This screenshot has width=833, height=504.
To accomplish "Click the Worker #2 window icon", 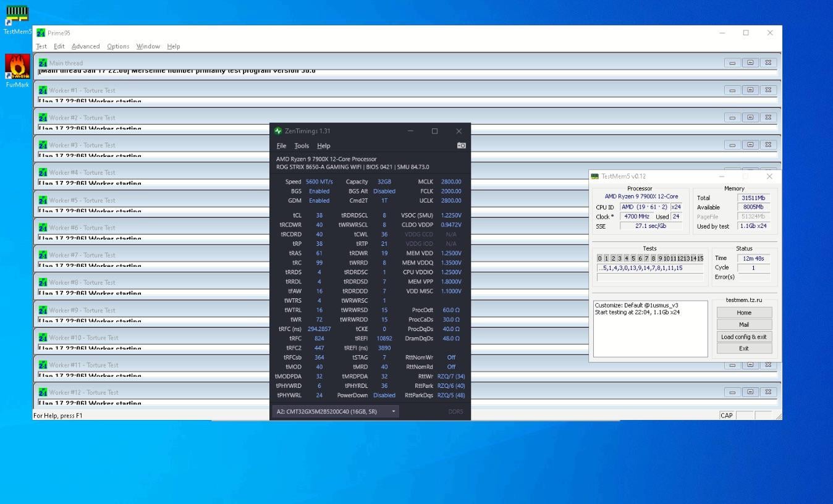I will tap(43, 117).
